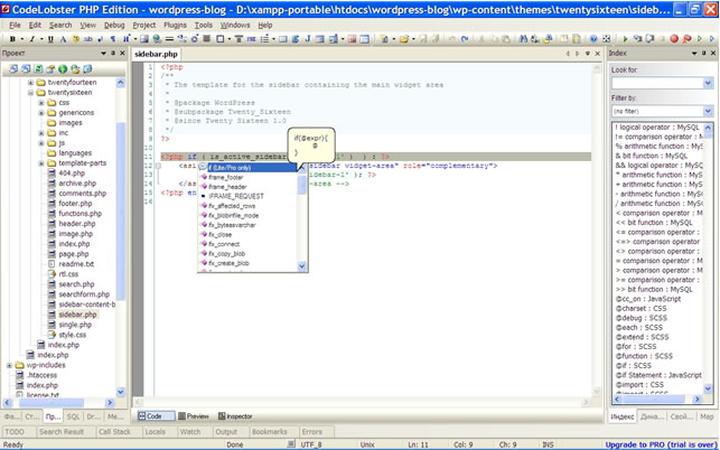Viewport: 720px width, 450px height.
Task: Open the Errors bottom tab
Action: (x=312, y=432)
